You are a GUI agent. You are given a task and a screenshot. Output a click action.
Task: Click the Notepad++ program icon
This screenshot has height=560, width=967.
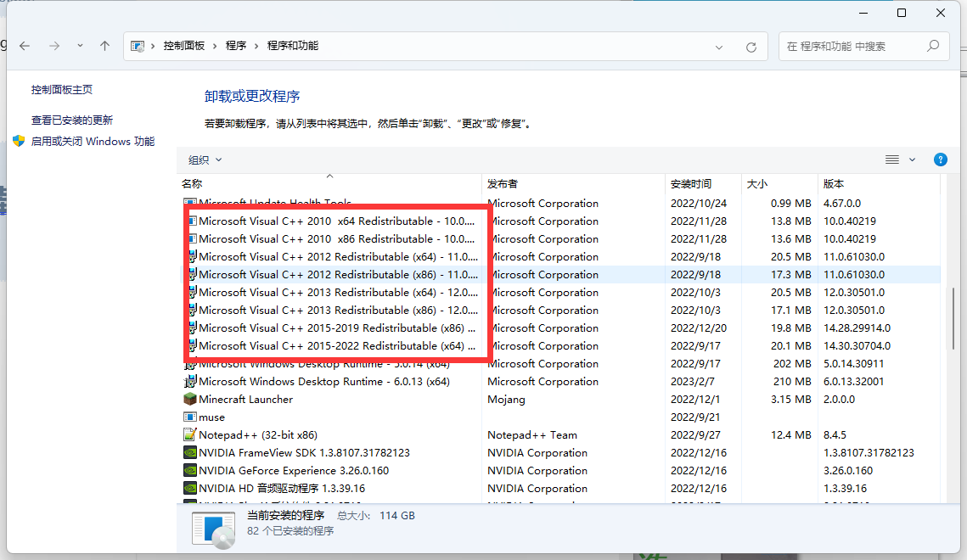tap(190, 435)
